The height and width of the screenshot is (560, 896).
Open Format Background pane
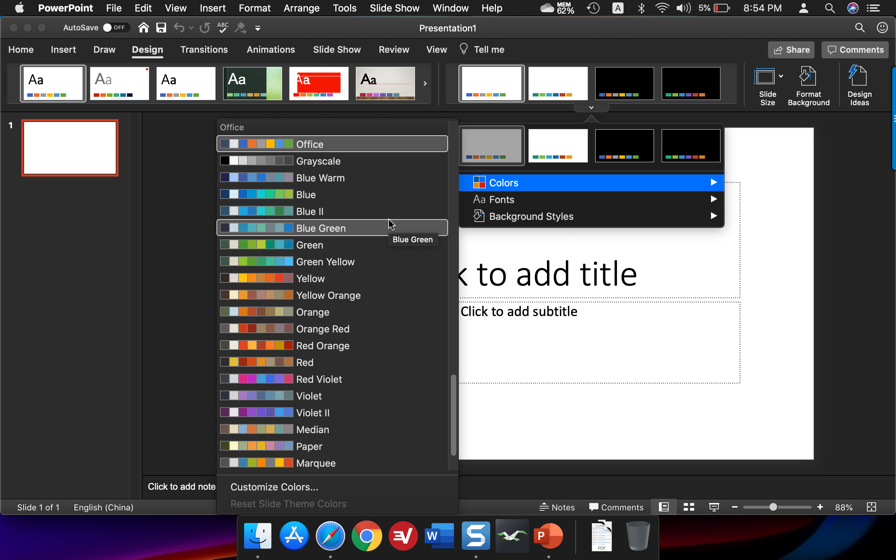(x=809, y=86)
